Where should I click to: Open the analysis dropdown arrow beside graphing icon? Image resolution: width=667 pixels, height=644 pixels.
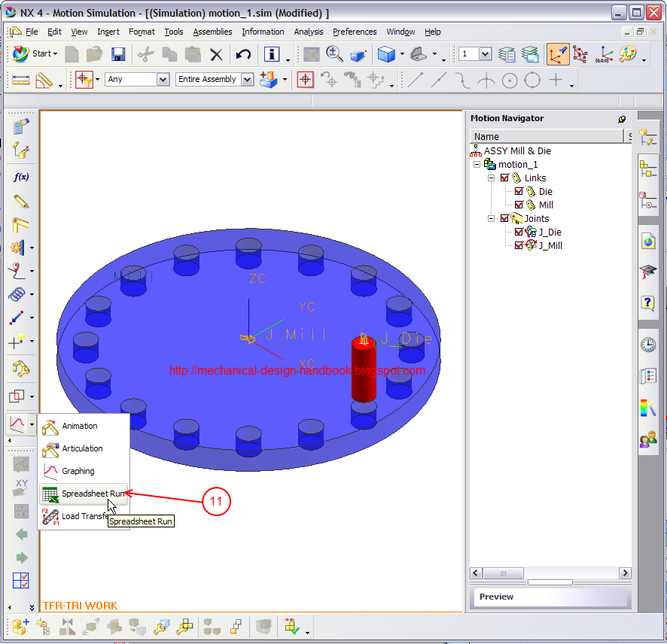pyautogui.click(x=32, y=424)
